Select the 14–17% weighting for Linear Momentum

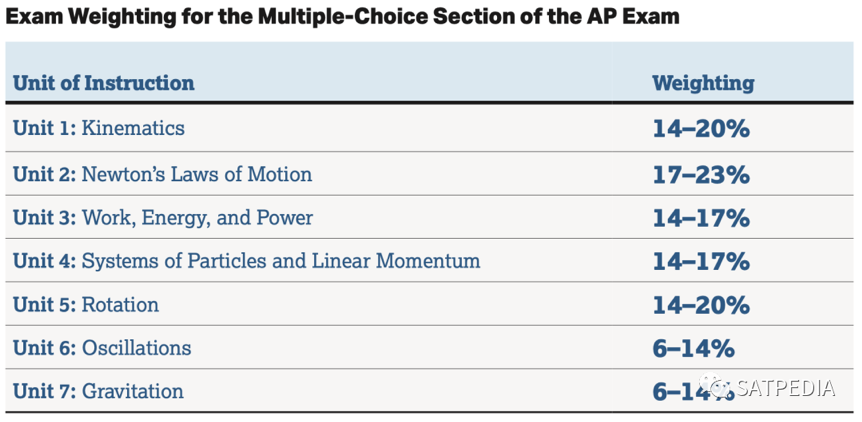pos(701,262)
